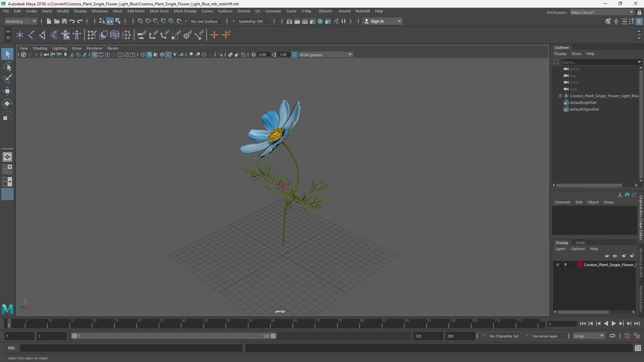Switch to the Anim layer tab
This screenshot has width=644, height=362.
click(580, 243)
